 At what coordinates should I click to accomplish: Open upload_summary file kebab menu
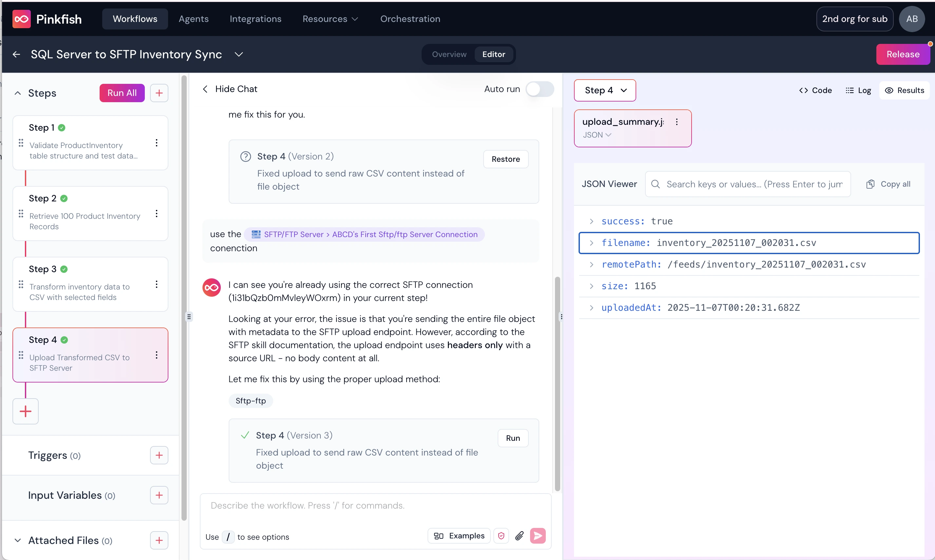click(677, 122)
